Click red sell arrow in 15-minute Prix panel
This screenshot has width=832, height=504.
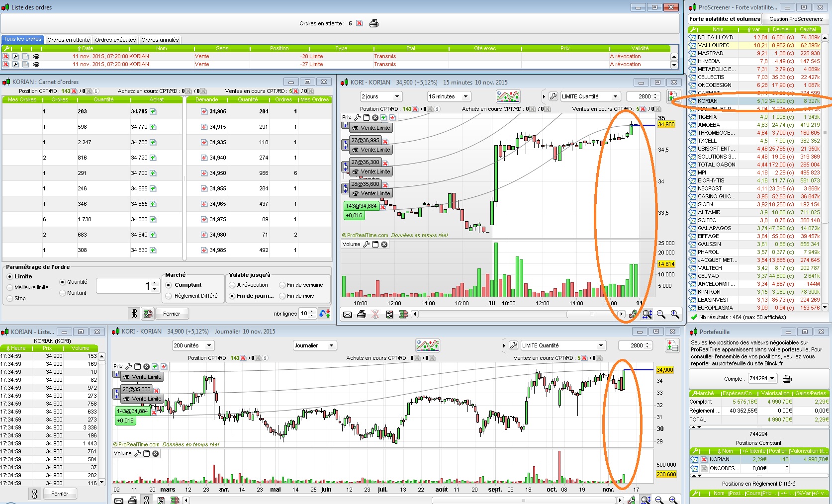[393, 118]
